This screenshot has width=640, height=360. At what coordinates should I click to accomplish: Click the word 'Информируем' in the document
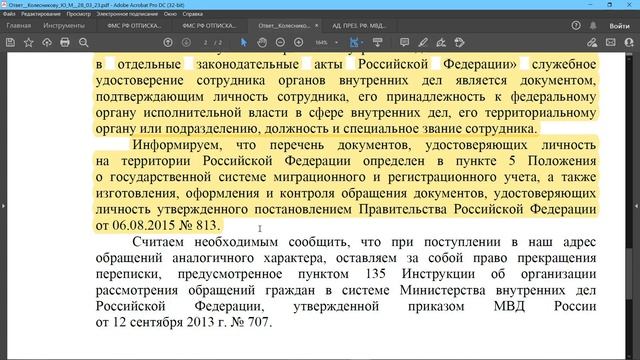pyautogui.click(x=178, y=145)
